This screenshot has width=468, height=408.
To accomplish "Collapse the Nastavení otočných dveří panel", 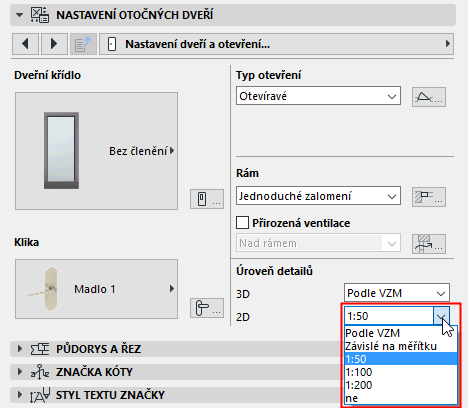I will [x=19, y=15].
